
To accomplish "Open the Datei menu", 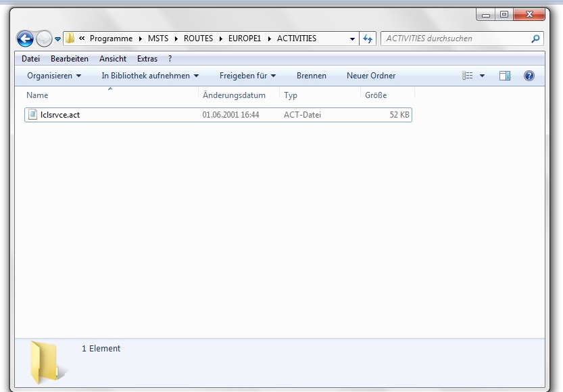I will 30,59.
